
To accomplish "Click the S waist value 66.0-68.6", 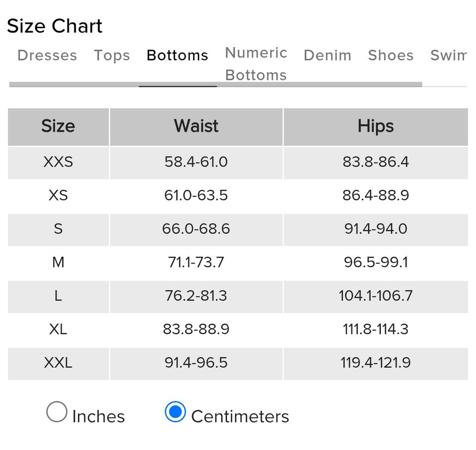I will pyautogui.click(x=196, y=229).
